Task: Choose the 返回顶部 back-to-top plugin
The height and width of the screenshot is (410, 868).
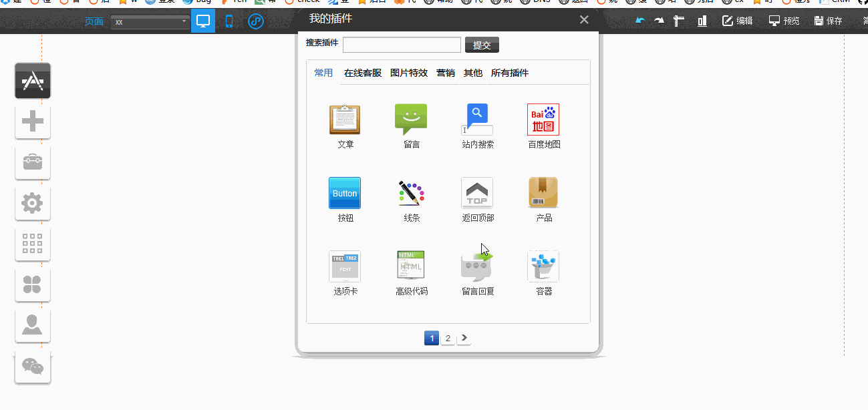Action: pyautogui.click(x=477, y=193)
